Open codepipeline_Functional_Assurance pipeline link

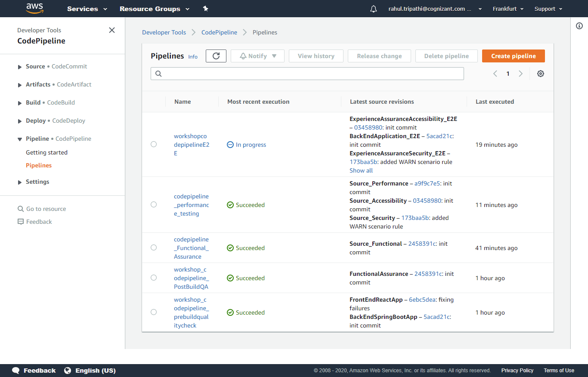(192, 248)
